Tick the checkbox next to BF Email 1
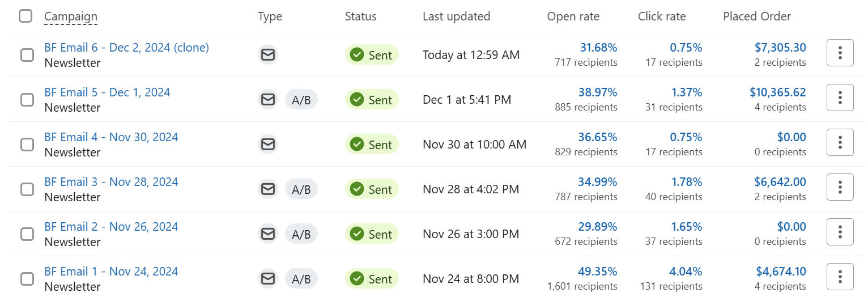 pos(27,279)
